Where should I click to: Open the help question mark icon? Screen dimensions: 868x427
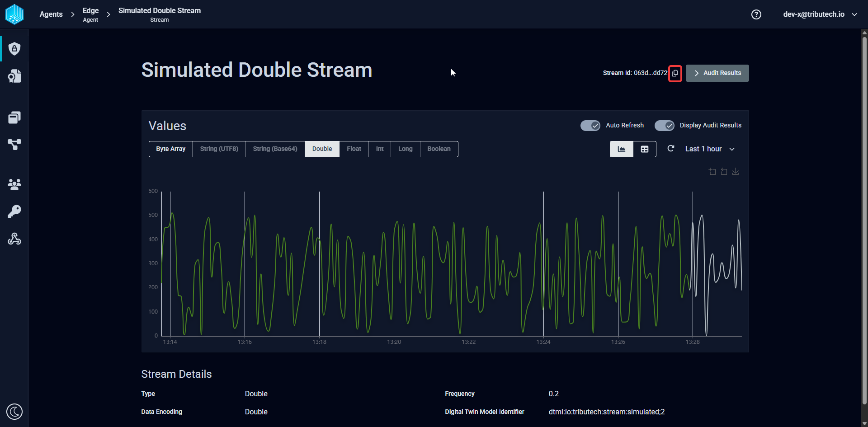pyautogui.click(x=756, y=14)
